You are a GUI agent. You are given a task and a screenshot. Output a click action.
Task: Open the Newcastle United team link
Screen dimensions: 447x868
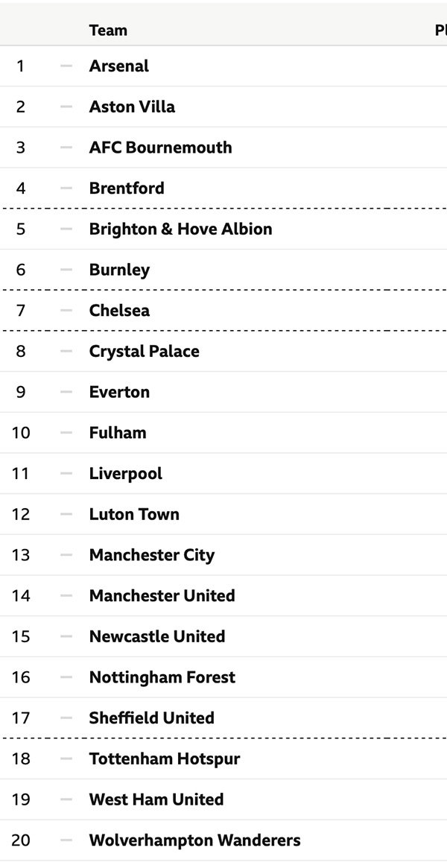156,636
